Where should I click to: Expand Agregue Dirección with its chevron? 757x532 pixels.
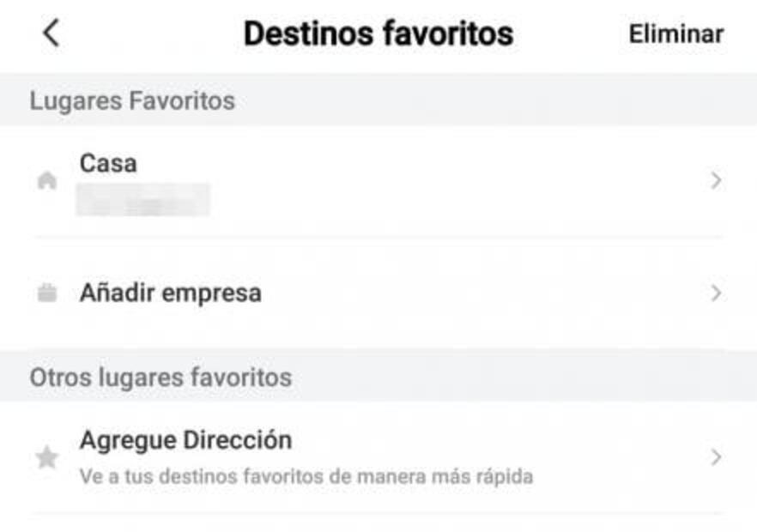(x=716, y=457)
